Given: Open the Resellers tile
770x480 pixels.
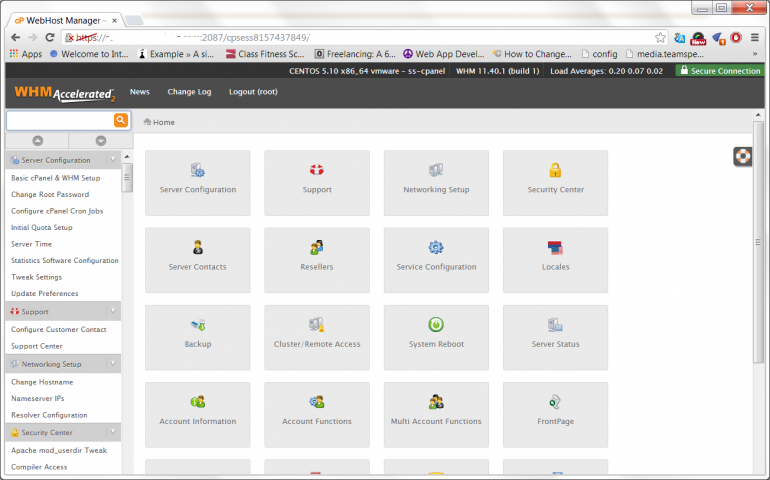Looking at the screenshot, I should point(317,260).
